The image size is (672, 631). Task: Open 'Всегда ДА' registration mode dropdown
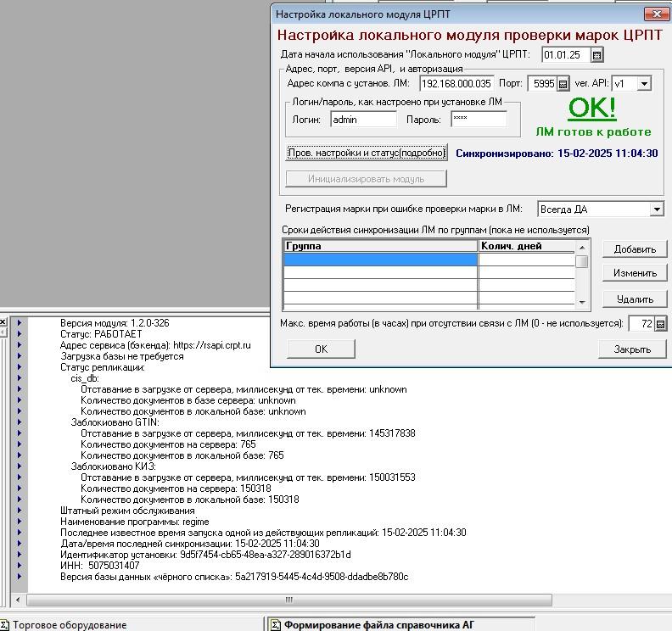click(657, 209)
